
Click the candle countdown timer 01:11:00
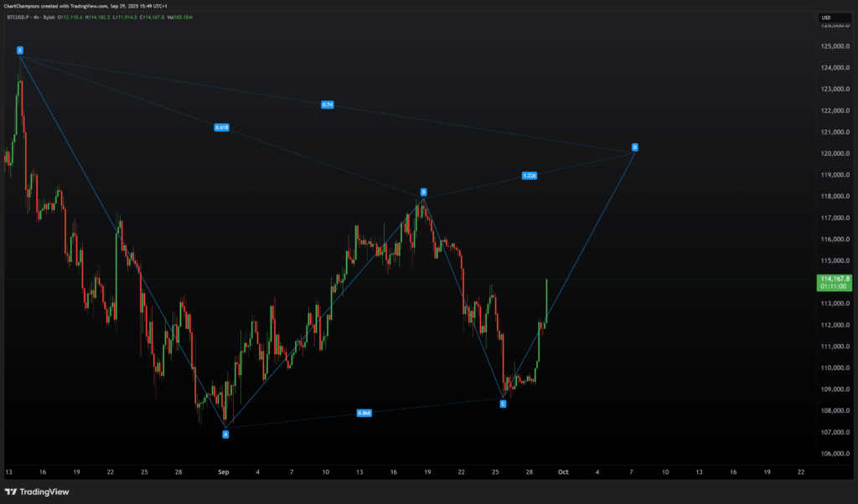click(836, 286)
